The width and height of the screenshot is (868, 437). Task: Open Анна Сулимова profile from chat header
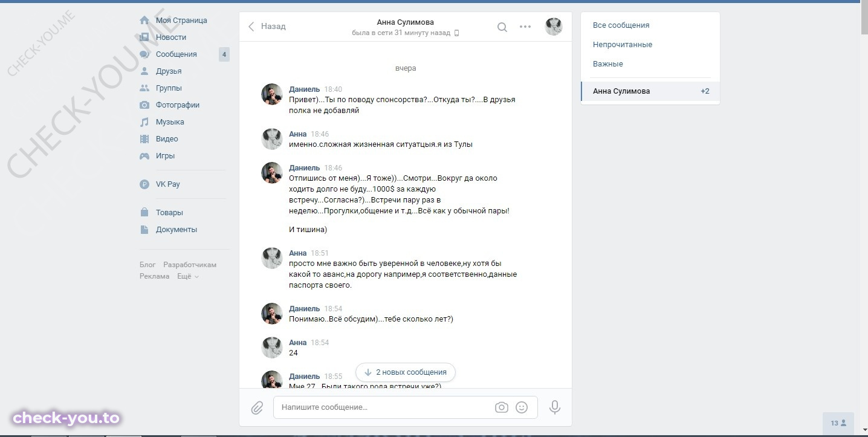[x=406, y=22]
